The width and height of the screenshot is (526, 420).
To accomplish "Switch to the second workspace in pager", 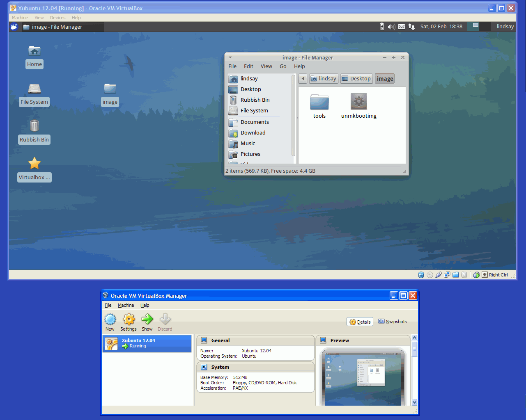I will [x=485, y=27].
